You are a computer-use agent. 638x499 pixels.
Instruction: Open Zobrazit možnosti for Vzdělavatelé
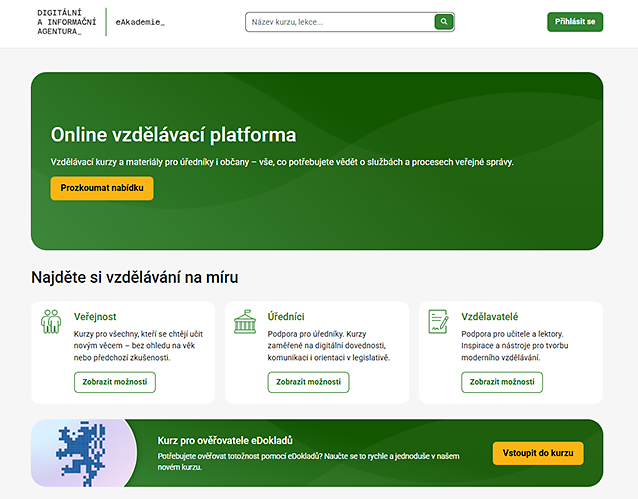pos(502,382)
